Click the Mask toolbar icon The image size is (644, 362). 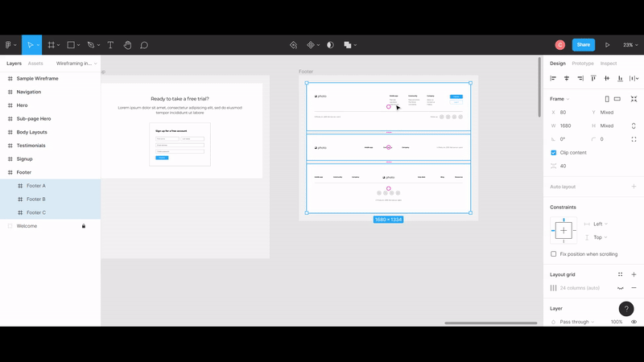tap(330, 45)
